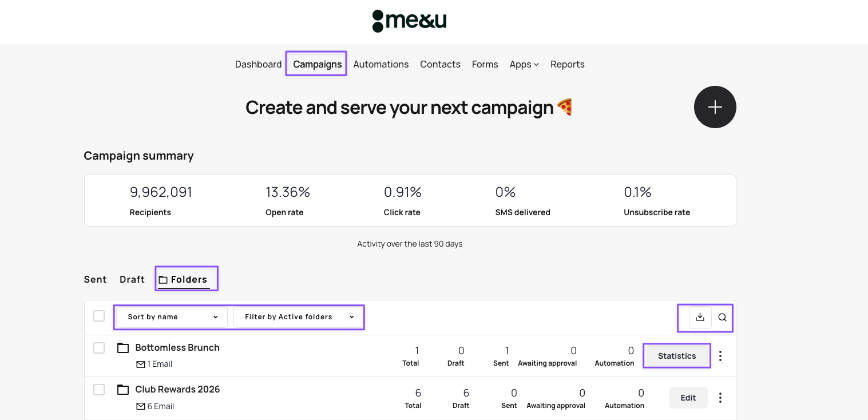Open three-dot menu for Club Rewards 2026
The image size is (868, 420).
click(720, 398)
